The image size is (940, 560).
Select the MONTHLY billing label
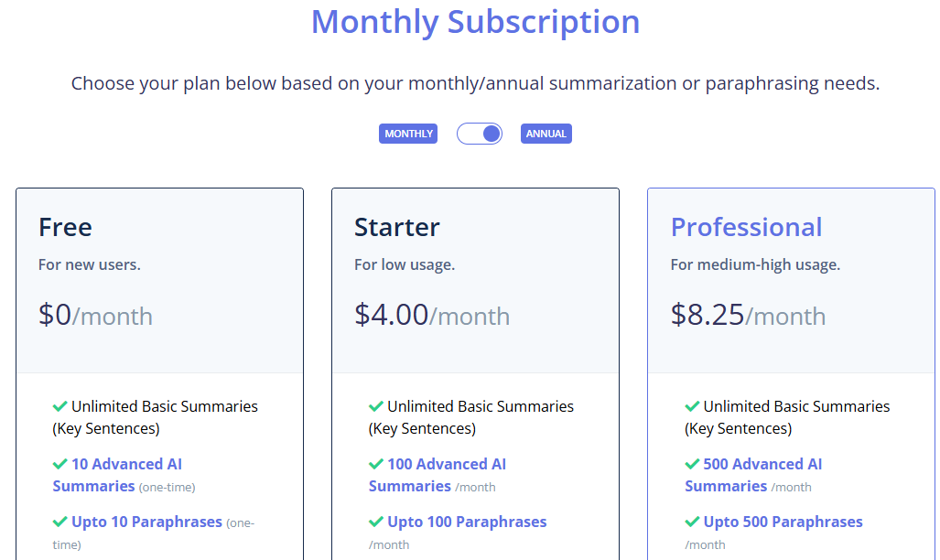pos(408,134)
